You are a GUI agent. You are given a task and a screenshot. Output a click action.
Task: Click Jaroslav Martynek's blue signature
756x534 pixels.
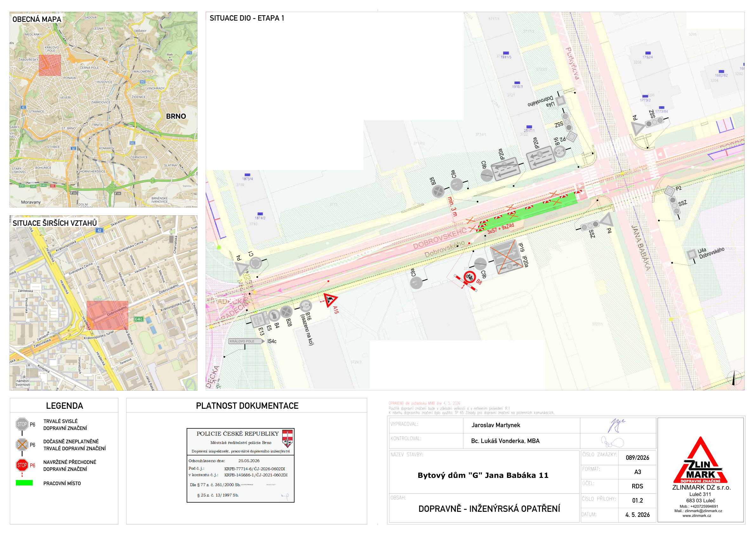tap(616, 426)
